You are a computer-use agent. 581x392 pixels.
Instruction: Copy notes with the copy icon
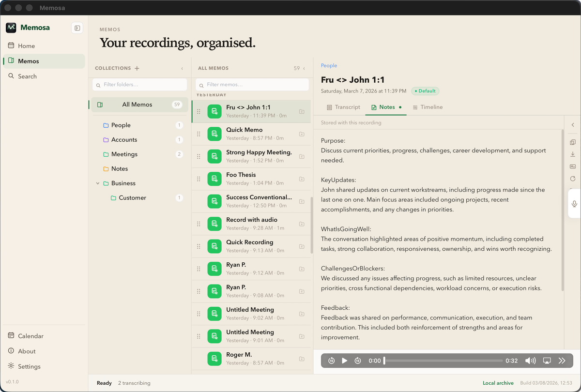pos(573,142)
